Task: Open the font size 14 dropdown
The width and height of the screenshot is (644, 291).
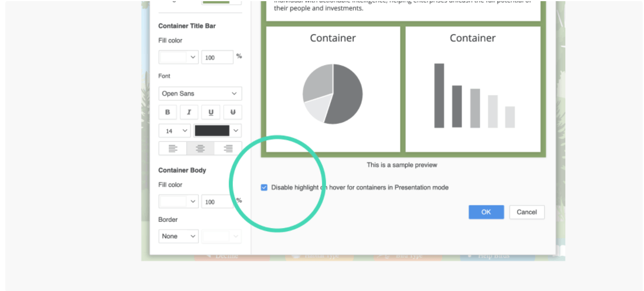Action: click(174, 131)
